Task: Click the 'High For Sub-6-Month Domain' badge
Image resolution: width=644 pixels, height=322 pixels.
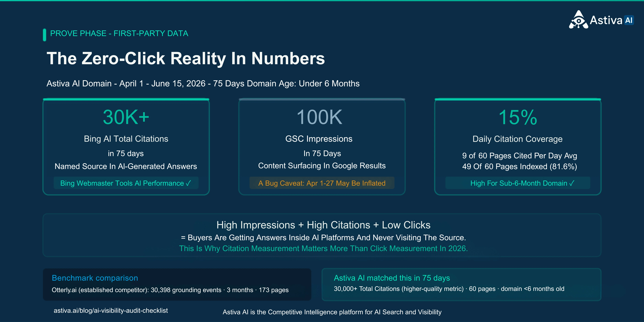Action: point(518,183)
